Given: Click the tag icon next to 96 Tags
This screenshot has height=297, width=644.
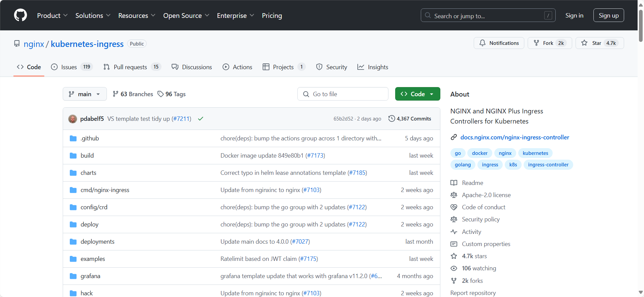Looking at the screenshot, I should [160, 94].
